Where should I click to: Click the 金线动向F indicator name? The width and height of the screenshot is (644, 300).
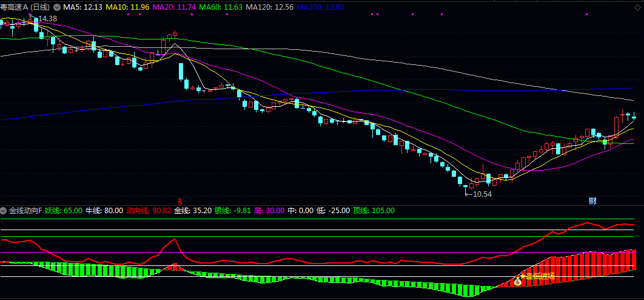click(x=25, y=211)
